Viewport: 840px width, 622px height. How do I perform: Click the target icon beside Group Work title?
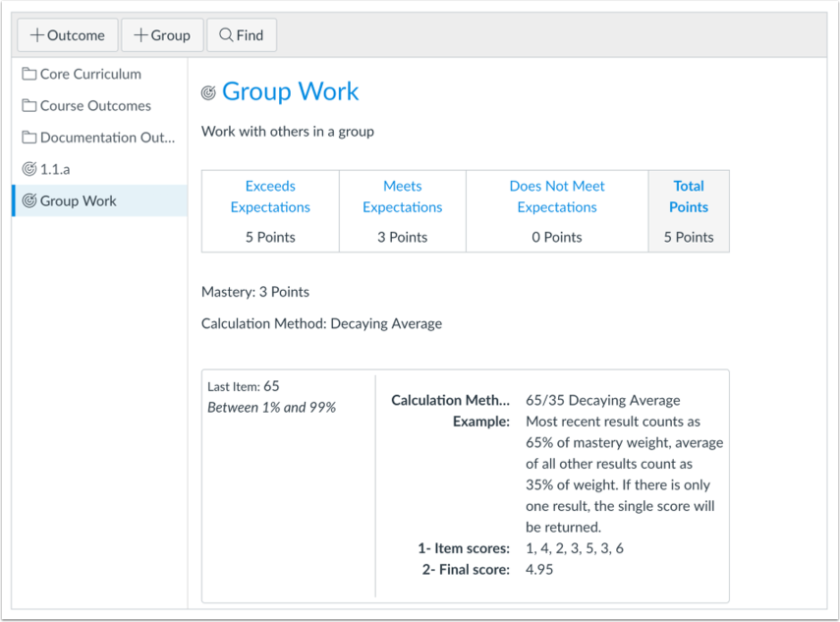(208, 92)
